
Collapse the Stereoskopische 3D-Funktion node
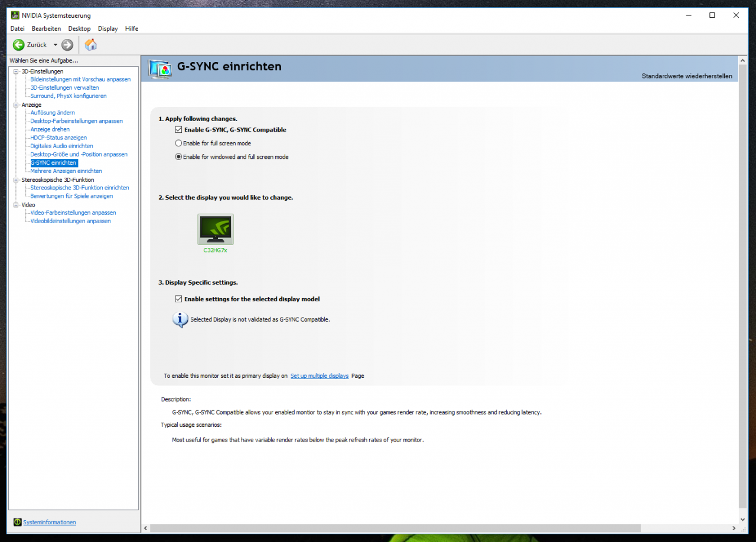pos(16,179)
